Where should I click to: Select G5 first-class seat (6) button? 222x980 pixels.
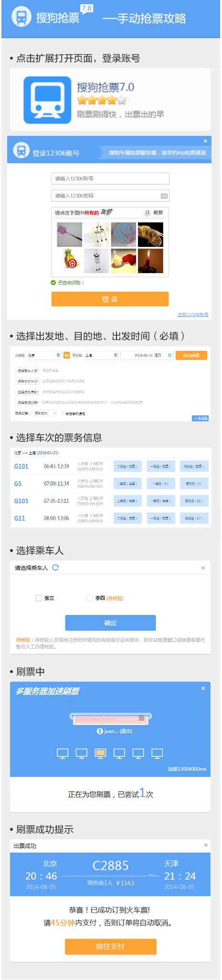(x=161, y=483)
